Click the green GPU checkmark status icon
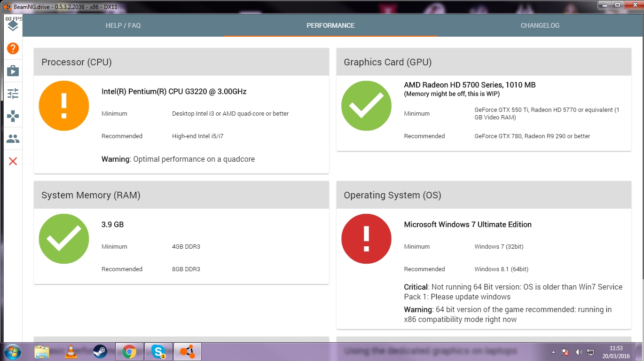644x361 pixels. tap(366, 106)
